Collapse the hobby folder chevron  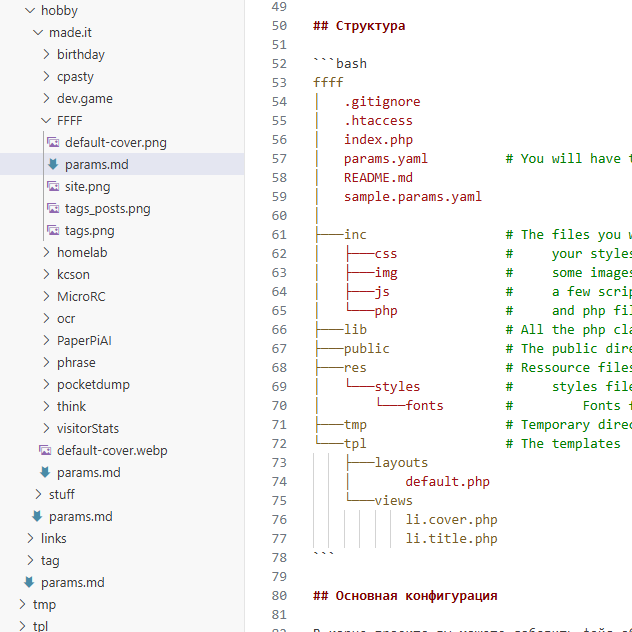[30, 10]
